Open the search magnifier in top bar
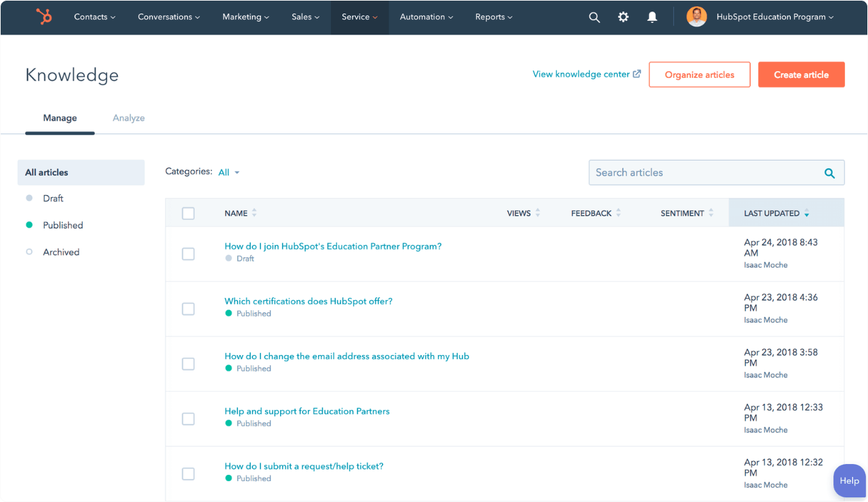868x502 pixels. [594, 18]
